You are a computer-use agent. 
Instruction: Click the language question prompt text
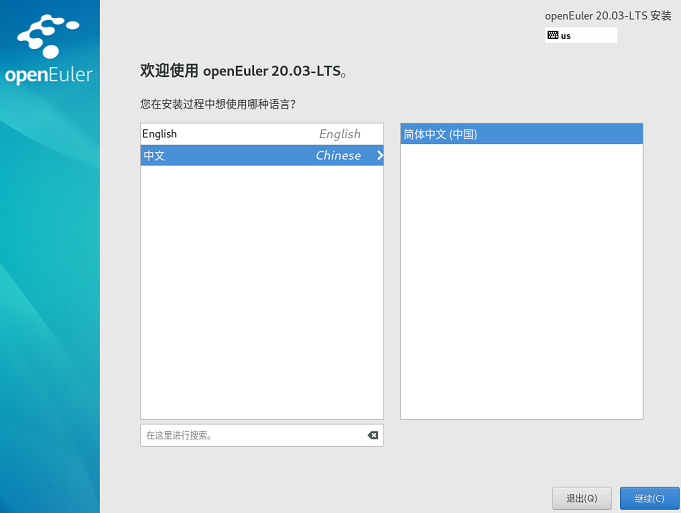(218, 103)
